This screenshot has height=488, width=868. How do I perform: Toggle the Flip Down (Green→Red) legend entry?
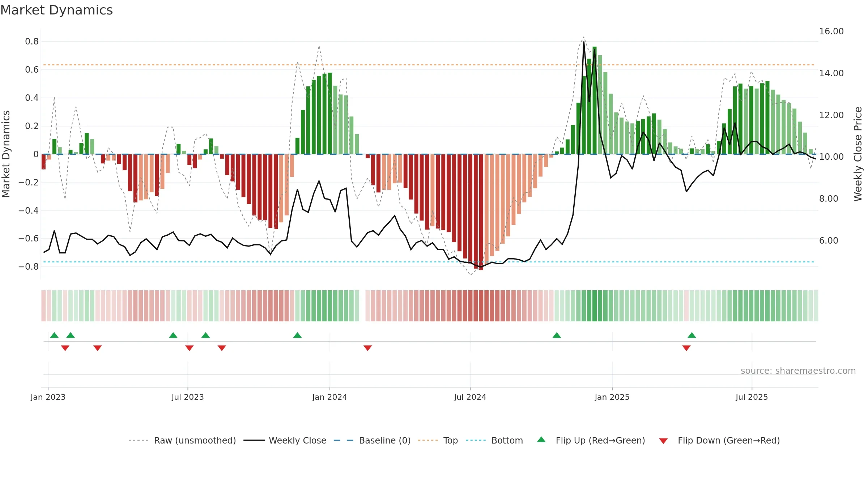(x=719, y=440)
